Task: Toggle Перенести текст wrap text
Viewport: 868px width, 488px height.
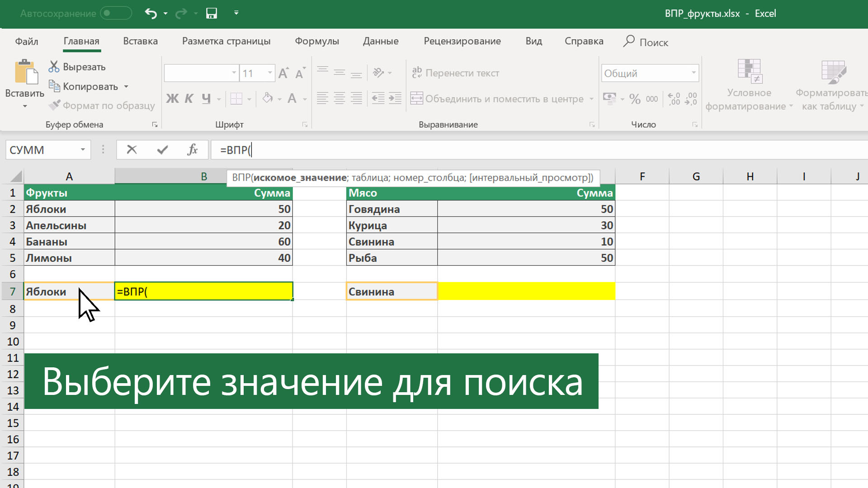Action: click(455, 73)
